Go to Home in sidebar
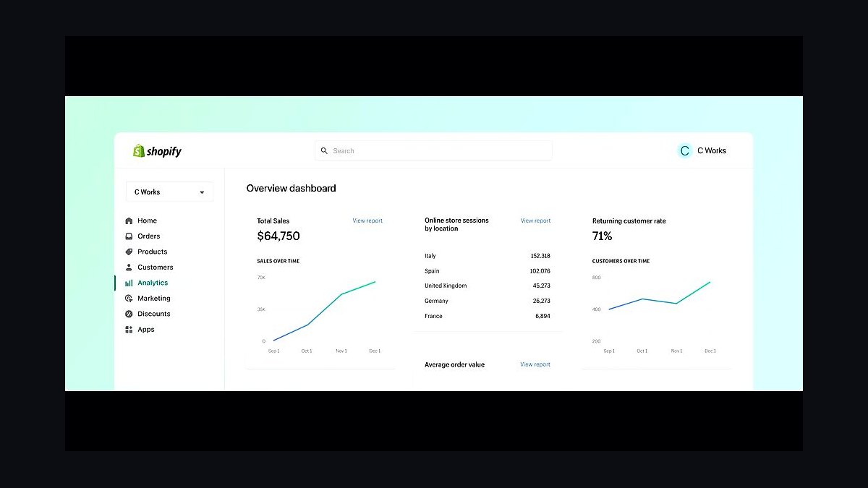This screenshot has width=868, height=488. [147, 221]
